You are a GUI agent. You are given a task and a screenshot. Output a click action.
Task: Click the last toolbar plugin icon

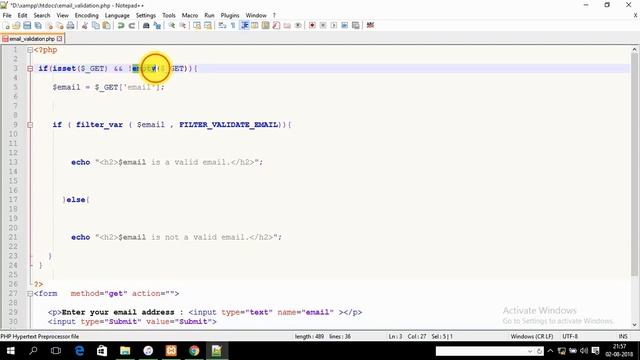370,25
